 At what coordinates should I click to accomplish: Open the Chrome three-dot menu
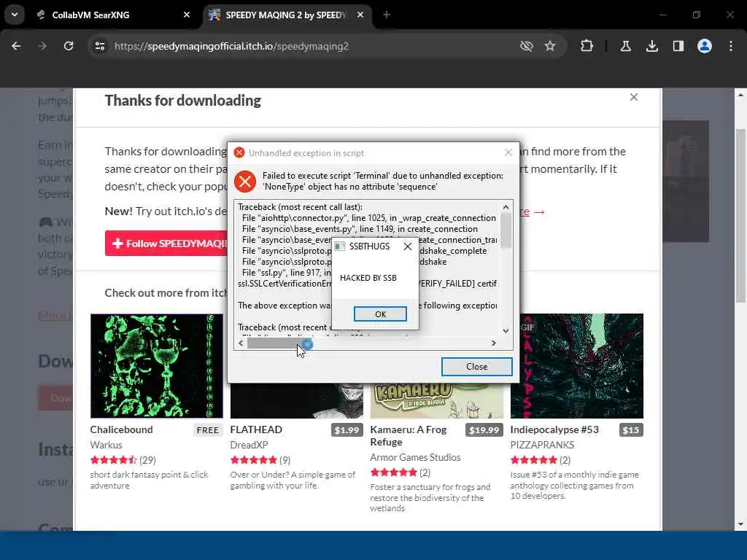coord(731,46)
